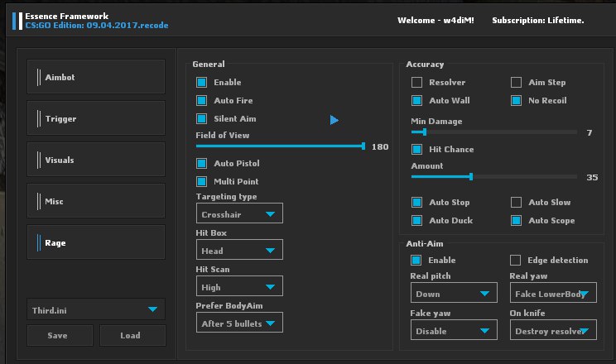
Task: Disable the No Recoil checkbox
Action: (516, 101)
